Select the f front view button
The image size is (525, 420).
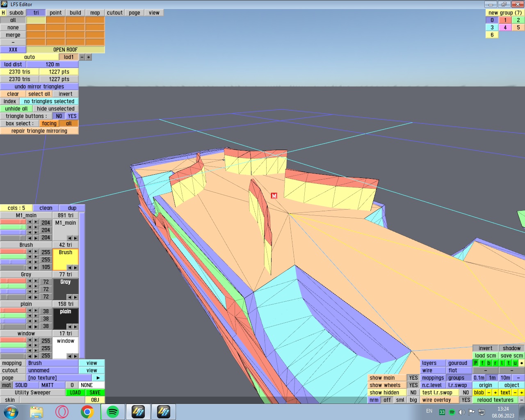(482, 363)
